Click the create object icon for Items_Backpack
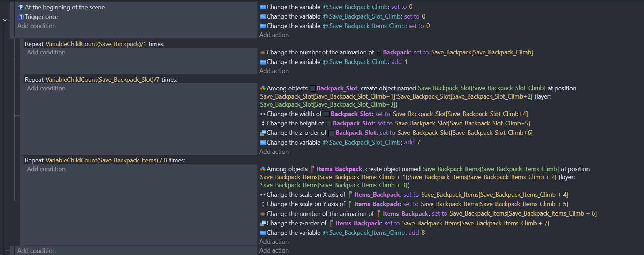The width and height of the screenshot is (644, 255). 263,169
